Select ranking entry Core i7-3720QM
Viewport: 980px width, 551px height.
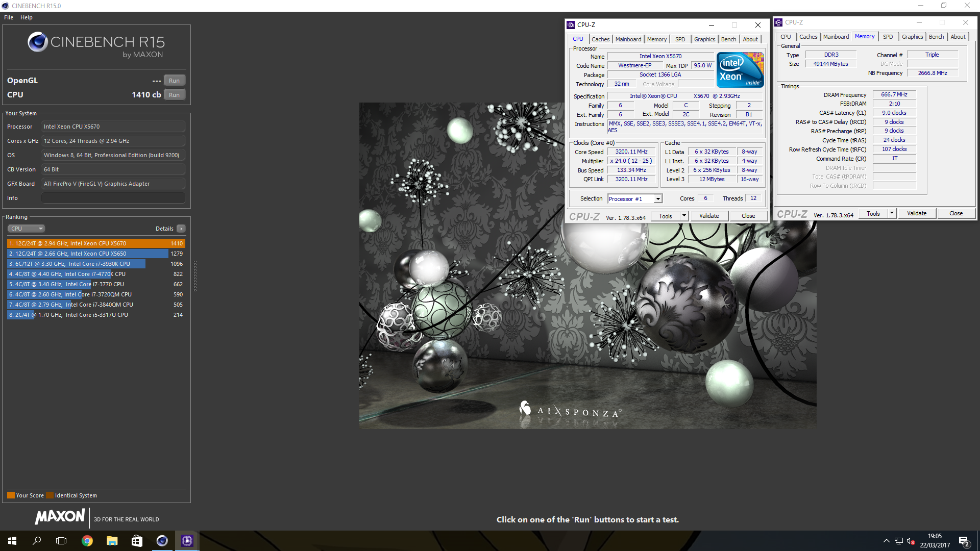[x=96, y=294]
